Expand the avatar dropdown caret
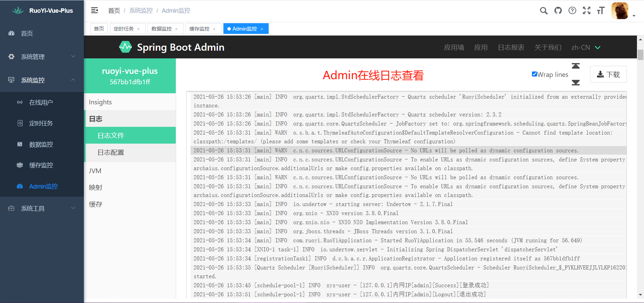 click(x=634, y=16)
